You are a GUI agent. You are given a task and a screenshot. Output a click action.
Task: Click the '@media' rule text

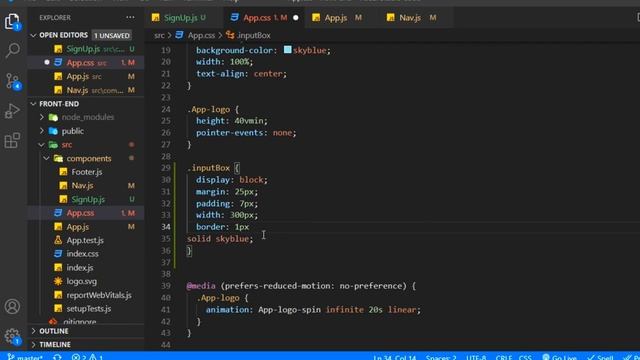[x=201, y=286]
